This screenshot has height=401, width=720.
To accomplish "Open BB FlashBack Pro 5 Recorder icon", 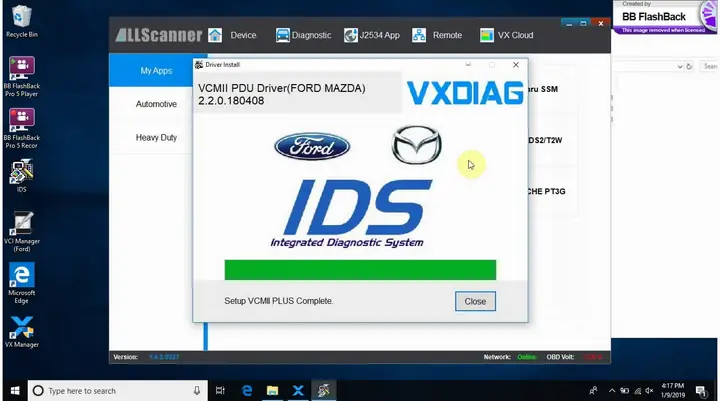I will [x=21, y=129].
